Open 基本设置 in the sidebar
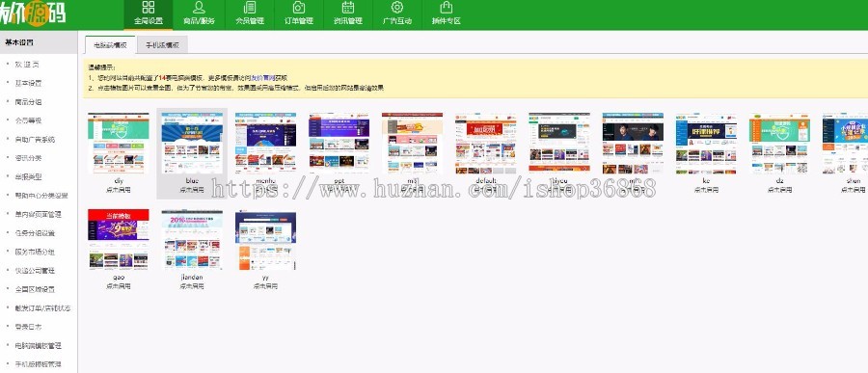Image resolution: width=868 pixels, height=373 pixels. tap(28, 83)
